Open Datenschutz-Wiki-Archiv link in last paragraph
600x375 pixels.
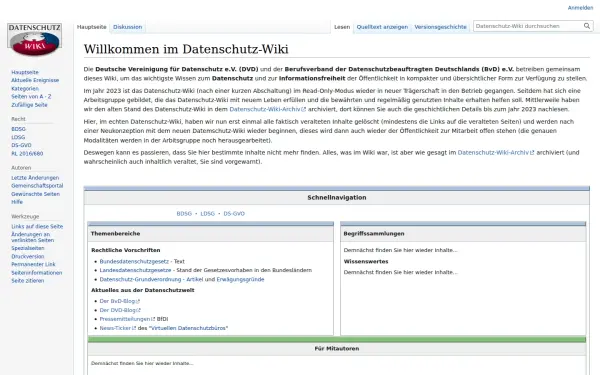pos(496,152)
